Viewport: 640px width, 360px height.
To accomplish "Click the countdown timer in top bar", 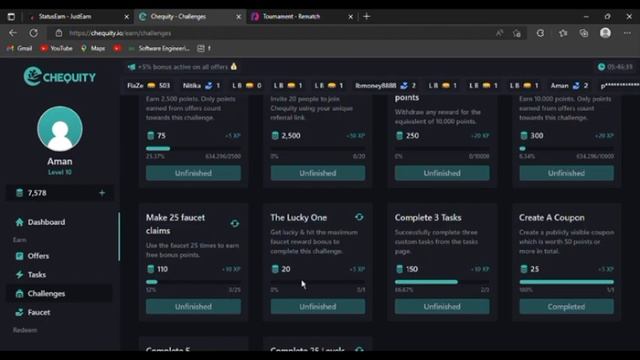I will (x=616, y=67).
